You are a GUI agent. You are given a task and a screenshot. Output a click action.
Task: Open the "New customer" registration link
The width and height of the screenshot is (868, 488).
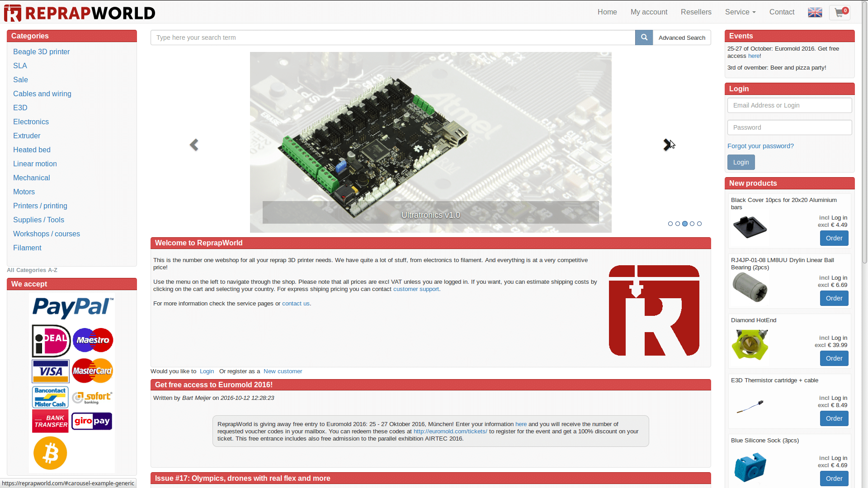[x=283, y=371]
